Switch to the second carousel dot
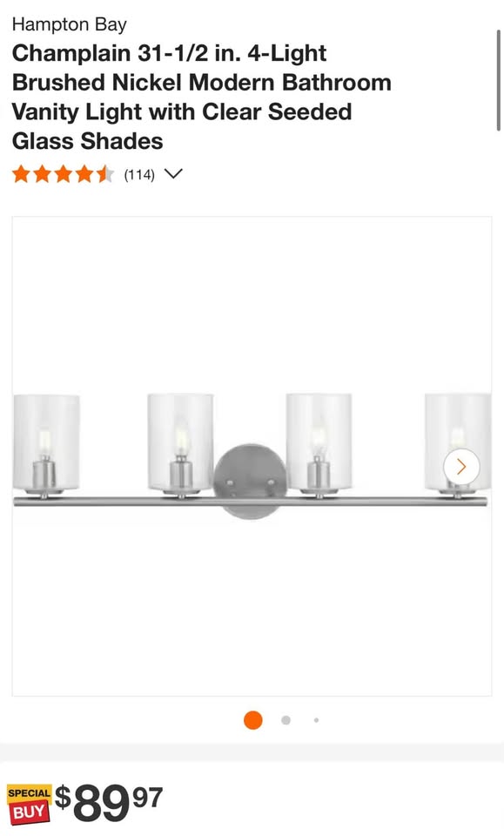Image resolution: width=504 pixels, height=836 pixels. 286,720
